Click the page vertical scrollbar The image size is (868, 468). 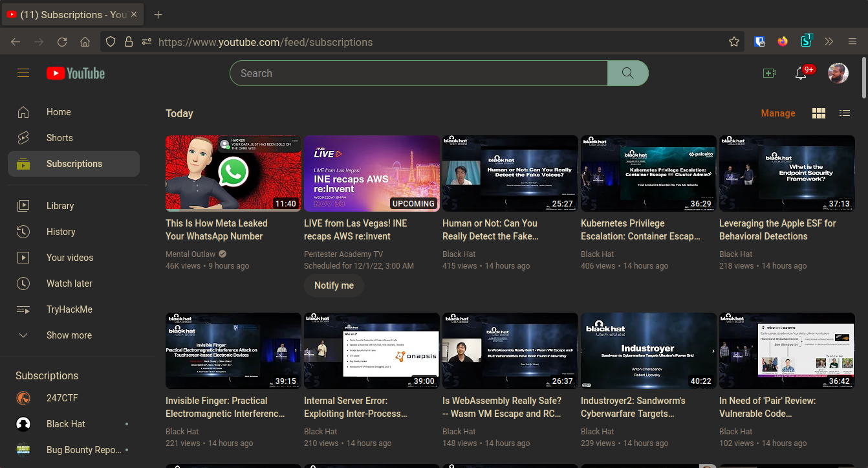click(x=864, y=78)
